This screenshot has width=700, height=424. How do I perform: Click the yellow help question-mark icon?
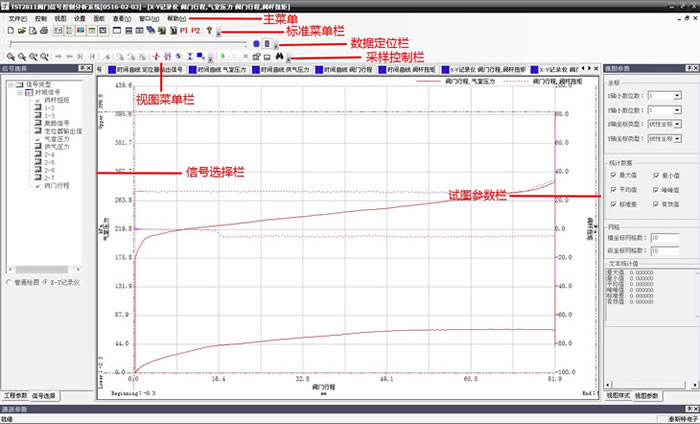pos(211,32)
